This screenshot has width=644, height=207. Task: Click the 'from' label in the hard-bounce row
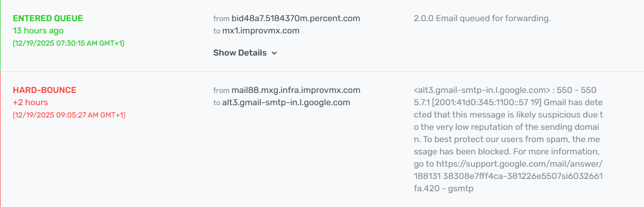pyautogui.click(x=221, y=90)
